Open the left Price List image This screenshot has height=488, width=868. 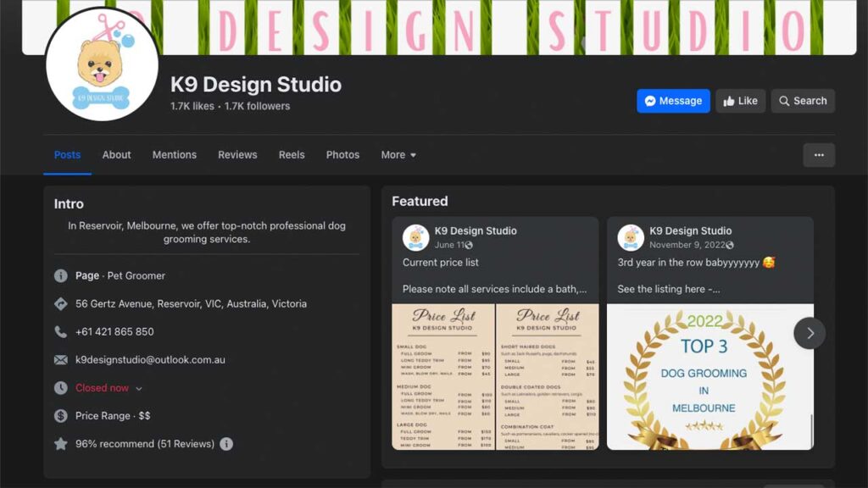click(x=442, y=377)
